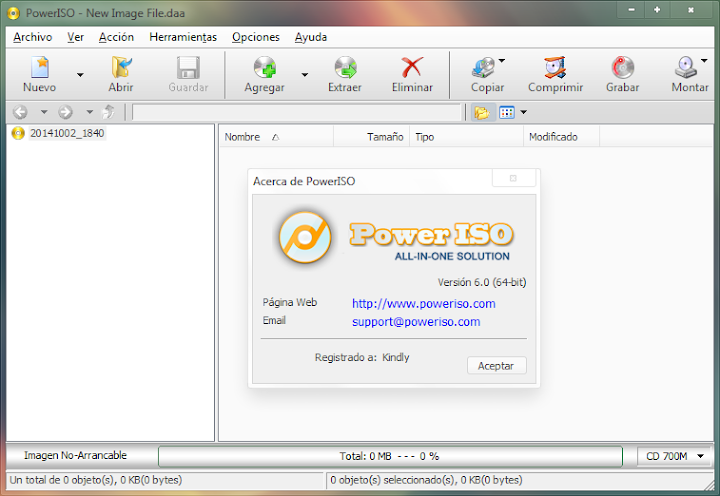Open the Ayuda menu
This screenshot has height=496, width=720.
click(x=311, y=37)
